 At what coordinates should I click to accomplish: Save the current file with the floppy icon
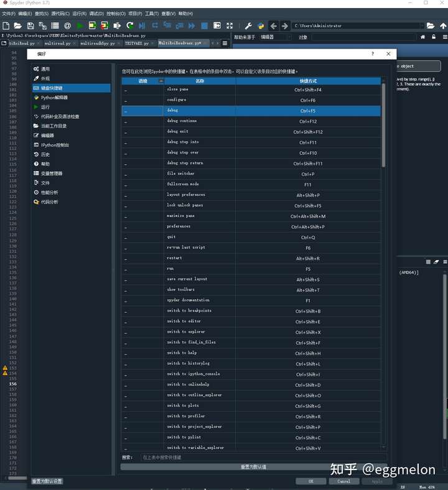click(30, 25)
